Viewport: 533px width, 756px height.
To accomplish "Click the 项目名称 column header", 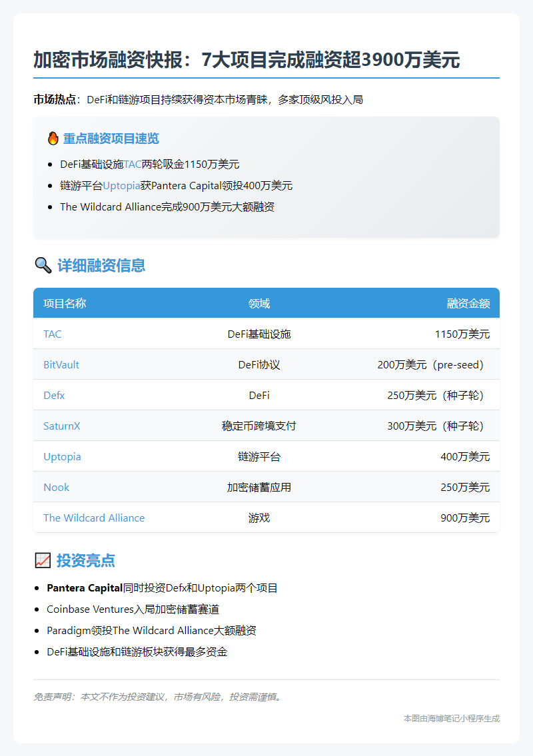I will 65,304.
